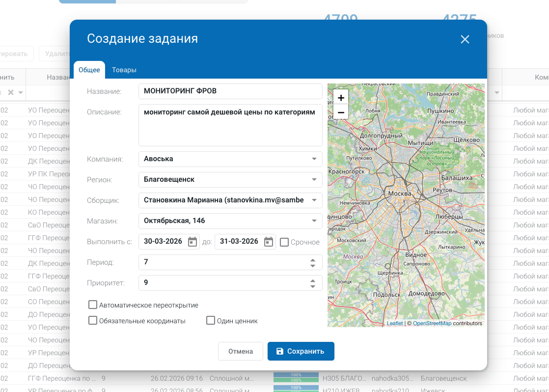The image size is (549, 392).
Task: Click the Сохранить button
Action: pyautogui.click(x=301, y=351)
